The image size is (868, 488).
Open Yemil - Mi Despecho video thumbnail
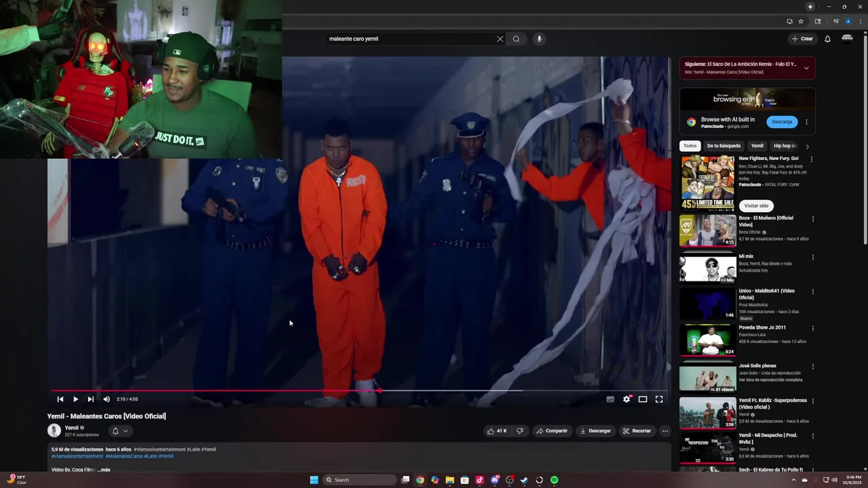[707, 448]
